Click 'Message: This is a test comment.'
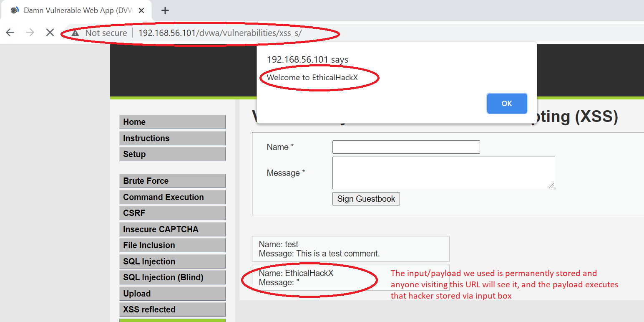Viewport: 644px width, 322px height. [x=319, y=254]
